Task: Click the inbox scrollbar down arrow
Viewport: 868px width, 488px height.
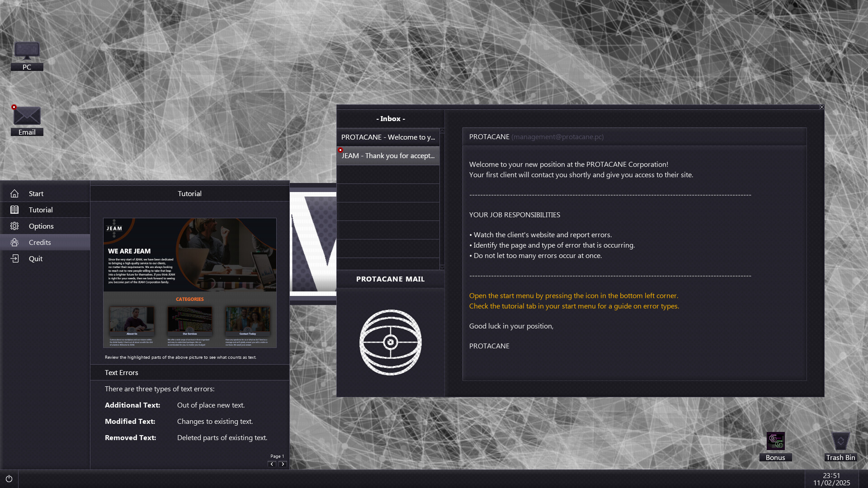Action: pyautogui.click(x=442, y=267)
